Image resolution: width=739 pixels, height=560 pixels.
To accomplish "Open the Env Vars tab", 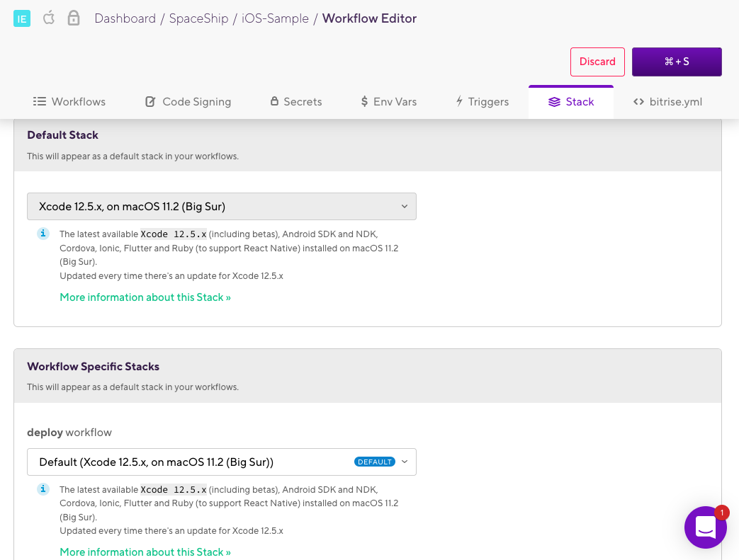I will tap(388, 102).
